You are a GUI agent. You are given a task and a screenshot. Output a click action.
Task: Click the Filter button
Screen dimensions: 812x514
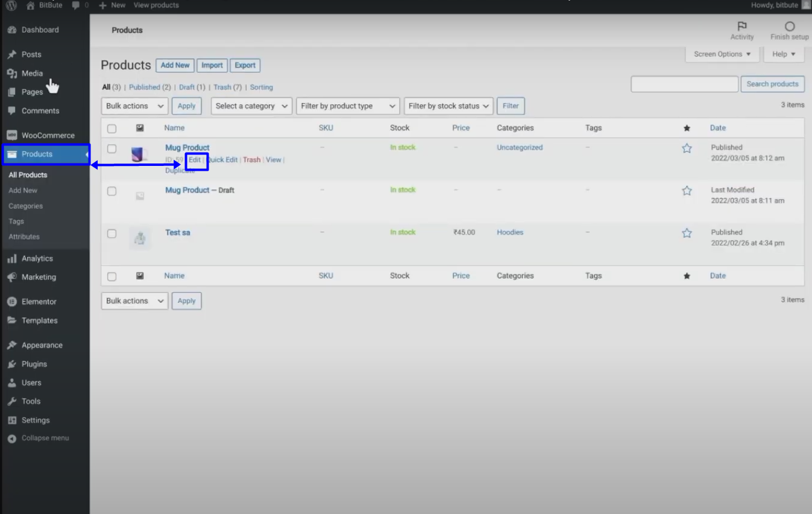(x=511, y=106)
